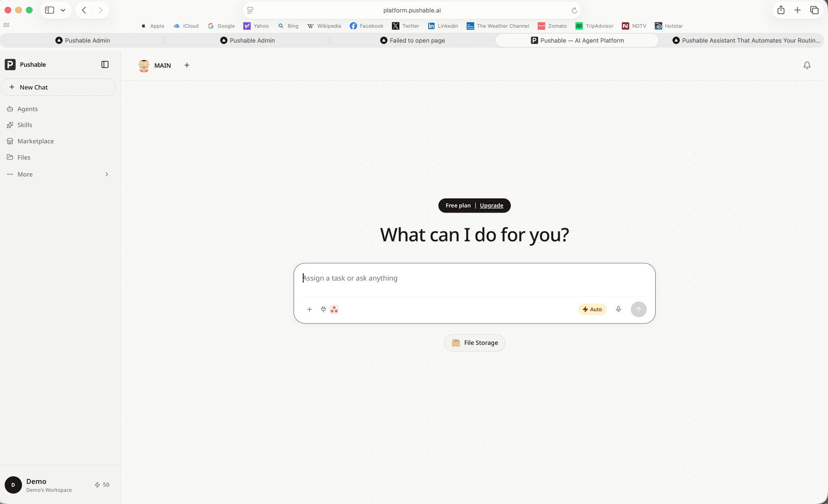Click the red dots app icon in composer

coord(334,309)
